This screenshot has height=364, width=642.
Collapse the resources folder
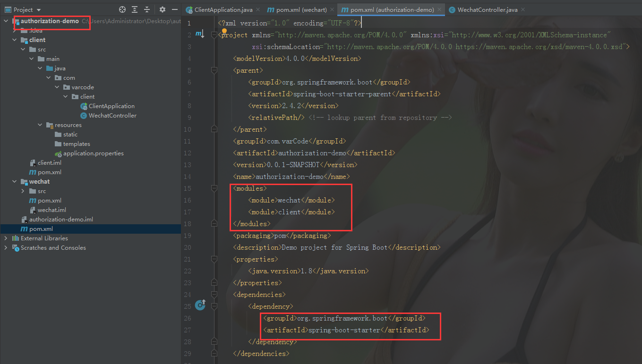coord(40,125)
